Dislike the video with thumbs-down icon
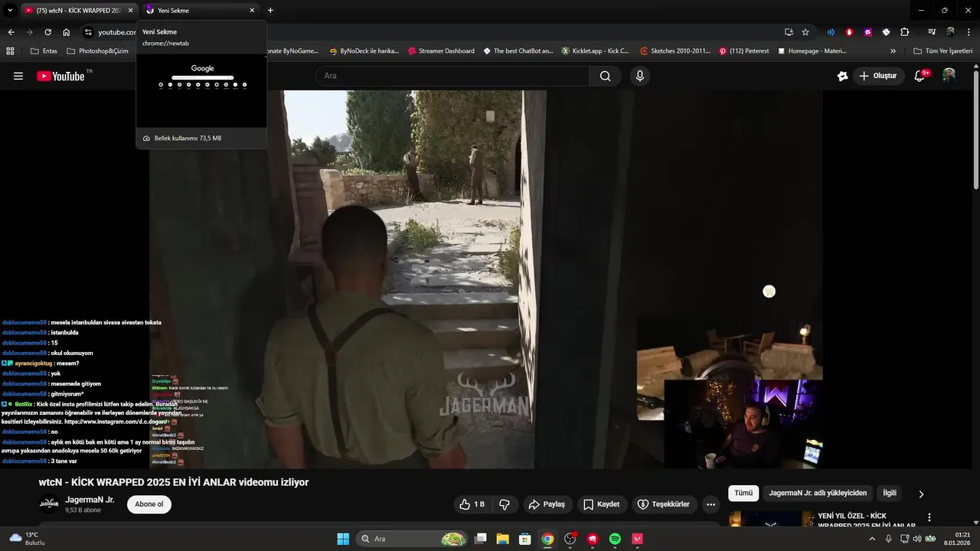The width and height of the screenshot is (980, 551). click(505, 504)
